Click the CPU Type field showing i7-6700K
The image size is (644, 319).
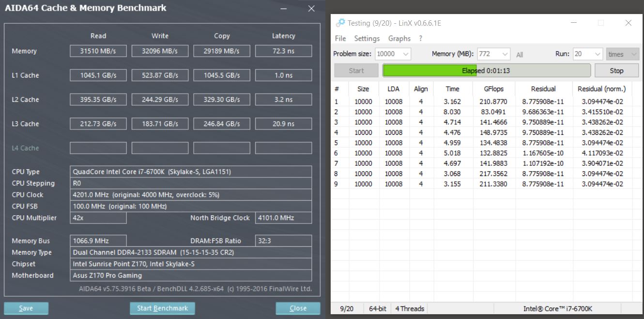click(x=191, y=172)
